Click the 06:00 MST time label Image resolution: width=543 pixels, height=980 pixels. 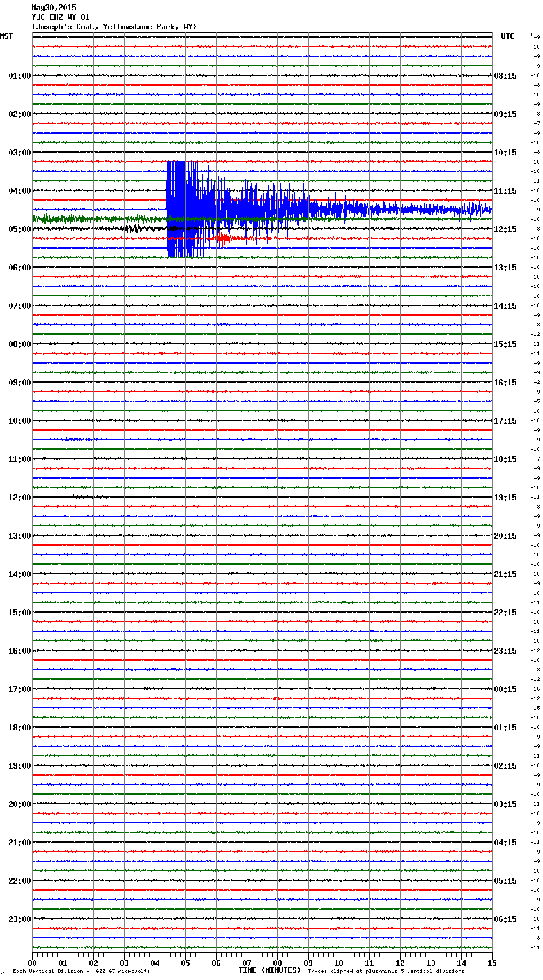click(19, 268)
